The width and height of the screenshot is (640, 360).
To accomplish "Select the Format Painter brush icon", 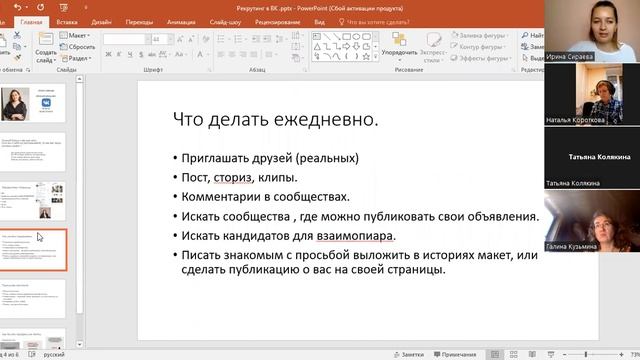I will click(x=17, y=58).
